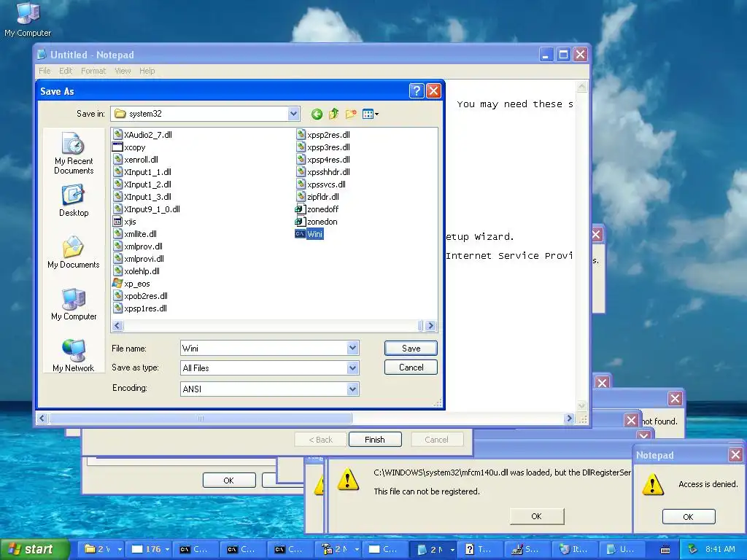The image size is (747, 560).
Task: Select the XAudio2_7.dll file
Action: pyautogui.click(x=142, y=135)
